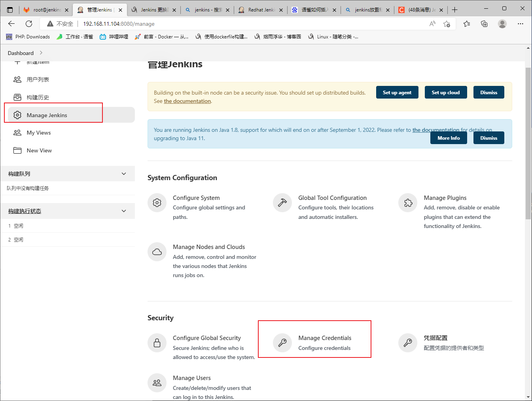Click the Manage Nodes and Clouds cloud icon
This screenshot has height=401, width=532.
click(x=157, y=252)
